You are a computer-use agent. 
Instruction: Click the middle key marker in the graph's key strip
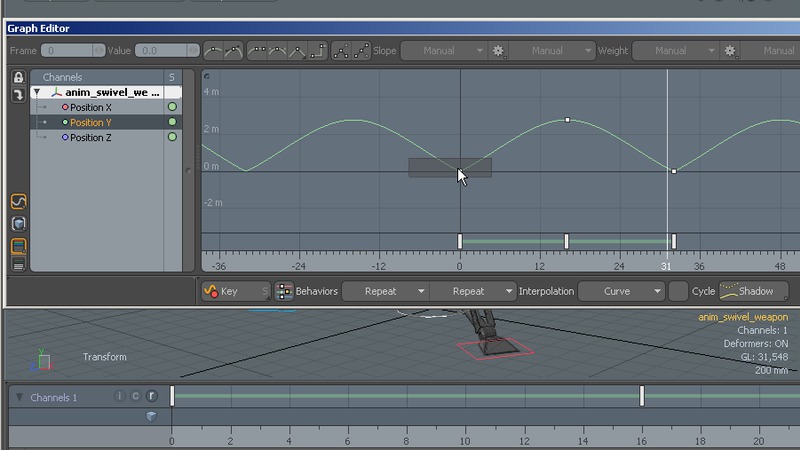(x=566, y=241)
